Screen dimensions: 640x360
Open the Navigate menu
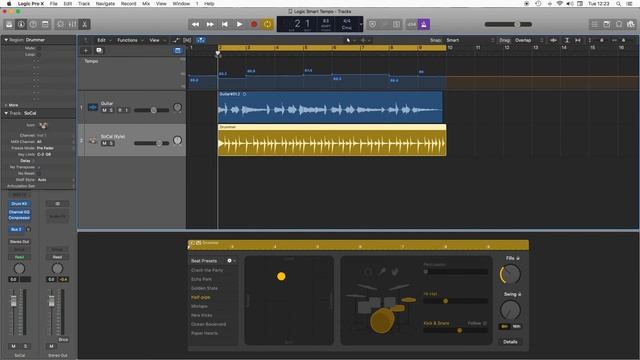[105, 4]
